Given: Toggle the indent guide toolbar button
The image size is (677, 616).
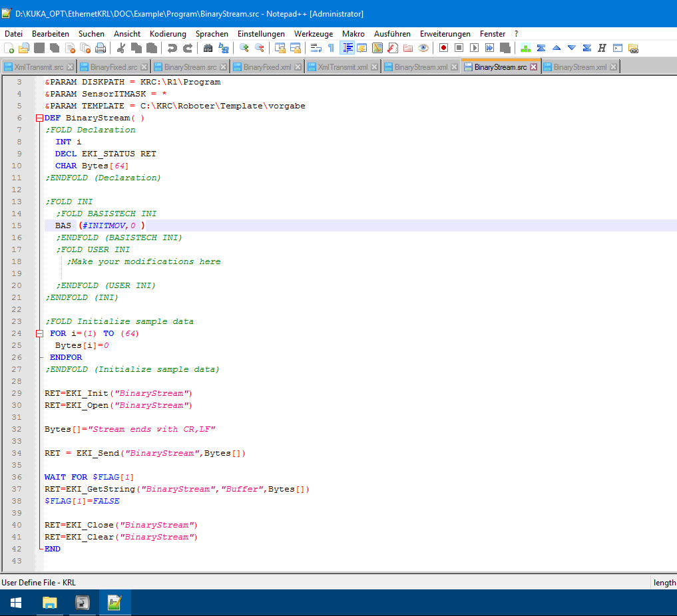Looking at the screenshot, I should 347,48.
